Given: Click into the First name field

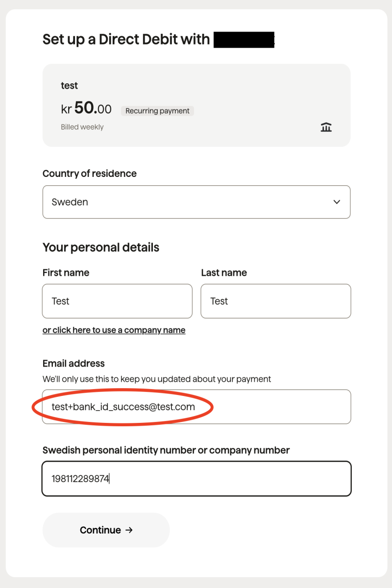Looking at the screenshot, I should 117,301.
